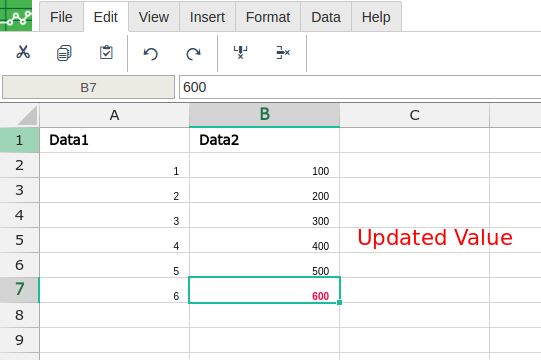Screen dimensions: 541x360
Task: Click the Cut scissors icon
Action: pos(23,52)
